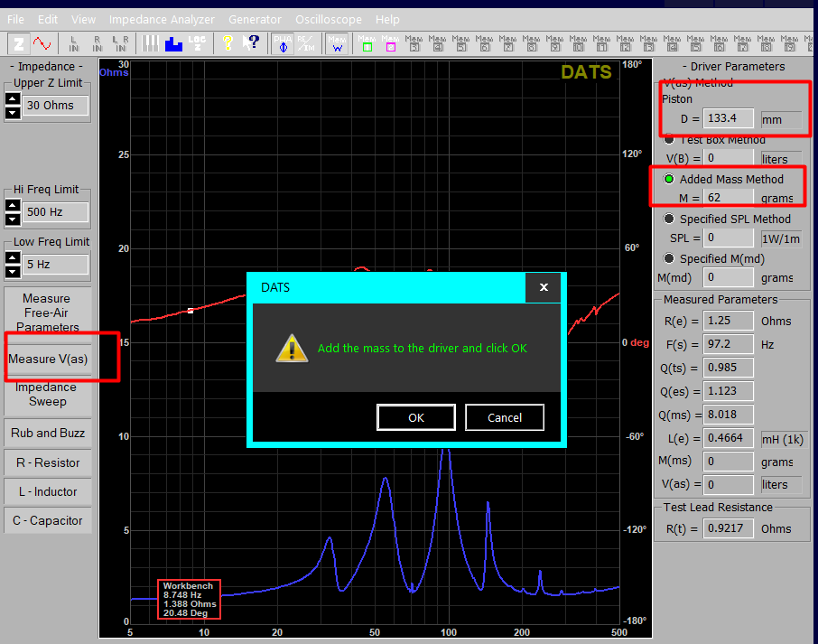Start an Impedance Sweep
818x644 pixels.
click(x=48, y=394)
